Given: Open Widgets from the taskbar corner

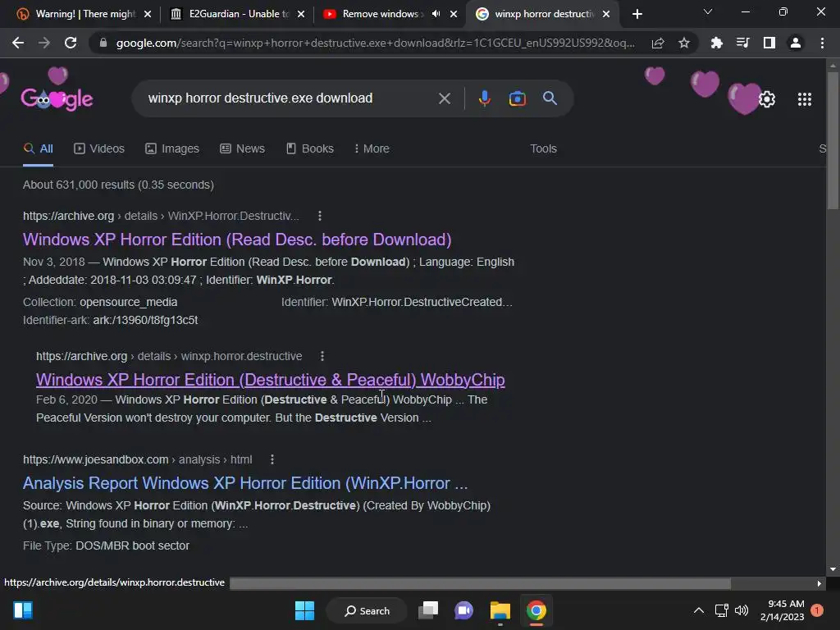Looking at the screenshot, I should tap(23, 610).
